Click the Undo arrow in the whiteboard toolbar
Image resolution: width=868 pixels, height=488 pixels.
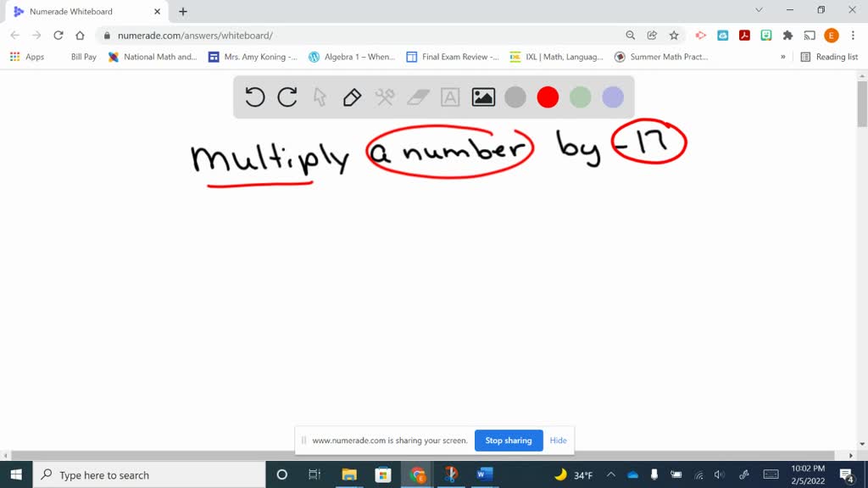tap(254, 97)
